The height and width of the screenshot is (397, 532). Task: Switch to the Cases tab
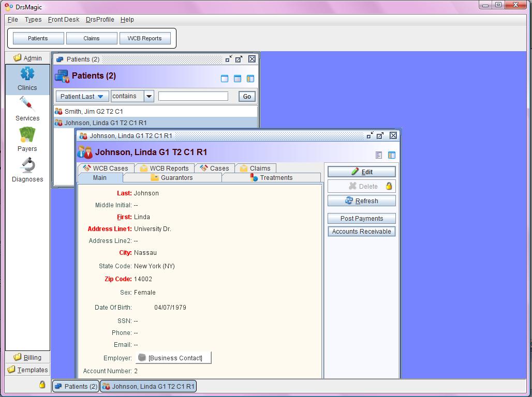tap(215, 168)
